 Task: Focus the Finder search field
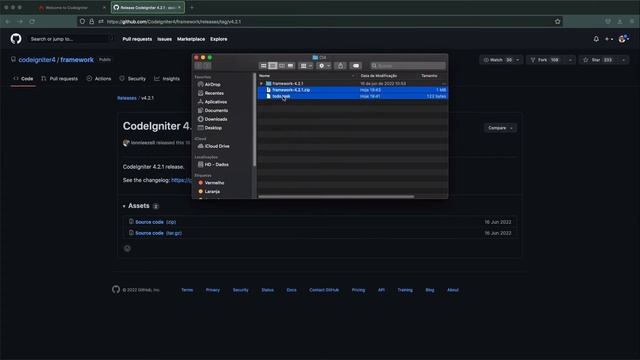pyautogui.click(x=408, y=66)
